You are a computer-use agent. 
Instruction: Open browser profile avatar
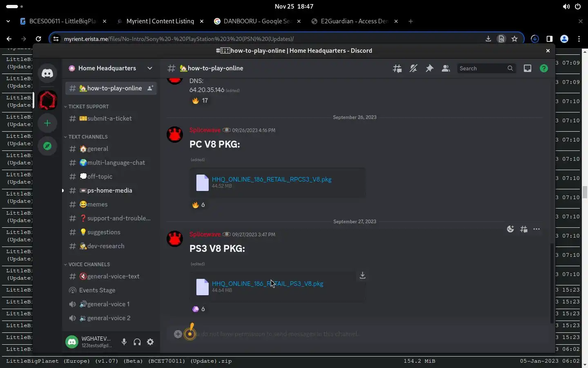564,39
